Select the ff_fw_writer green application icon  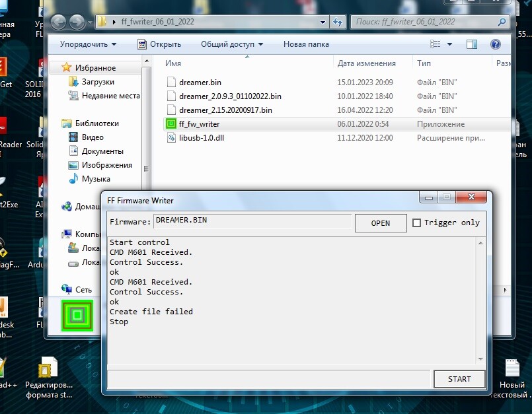pyautogui.click(x=171, y=123)
